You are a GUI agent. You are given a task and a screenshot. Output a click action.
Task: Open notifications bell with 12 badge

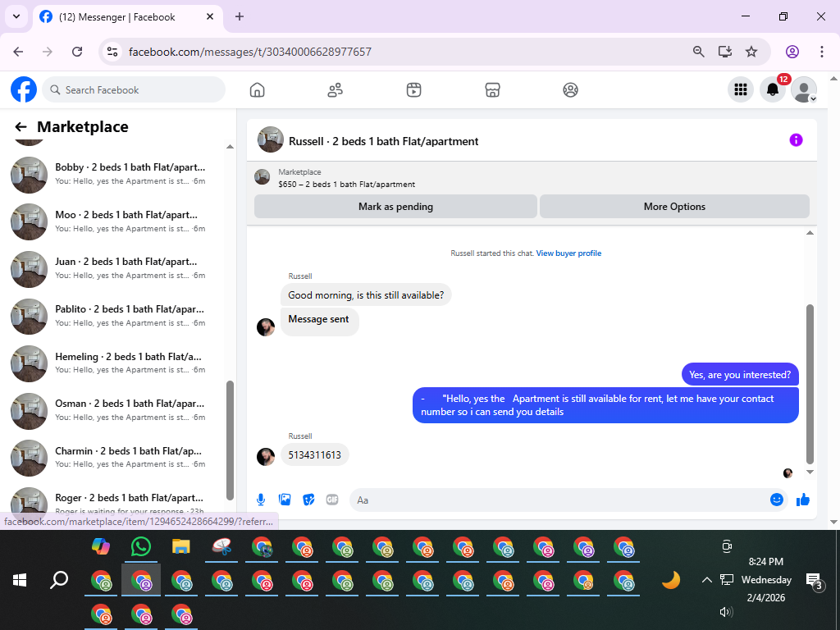[773, 89]
